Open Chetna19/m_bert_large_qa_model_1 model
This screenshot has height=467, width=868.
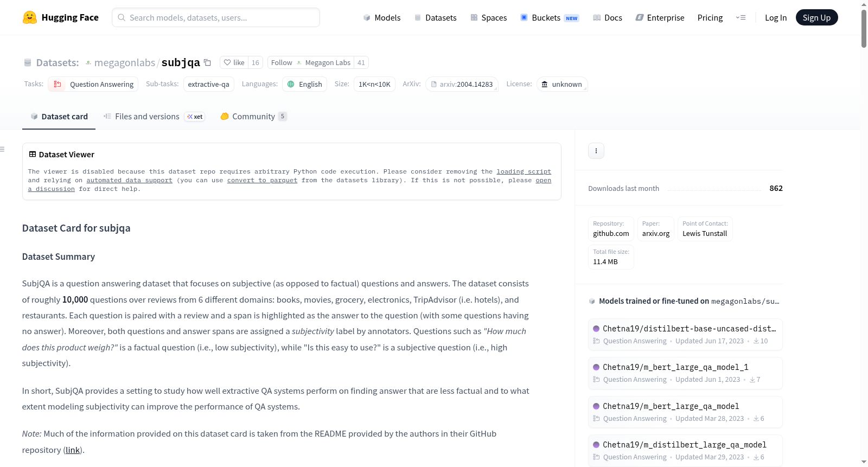pyautogui.click(x=685, y=373)
